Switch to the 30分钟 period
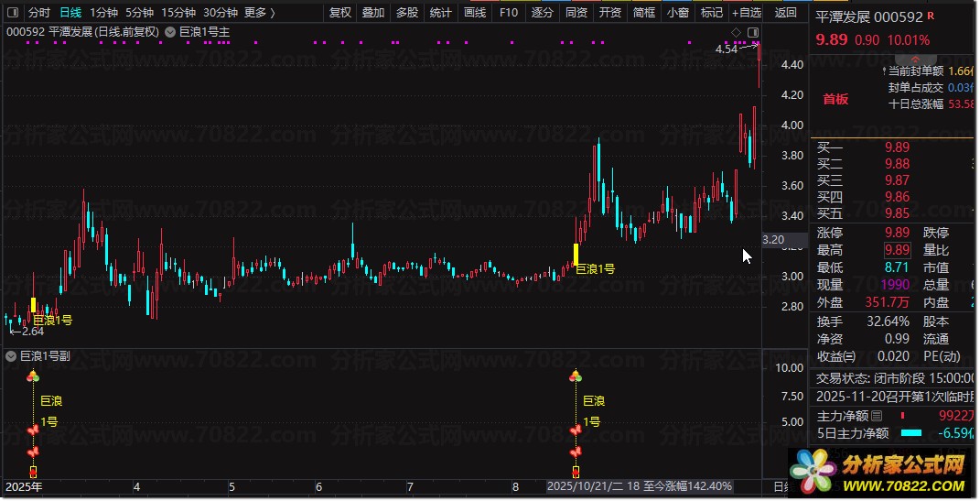 pos(220,13)
